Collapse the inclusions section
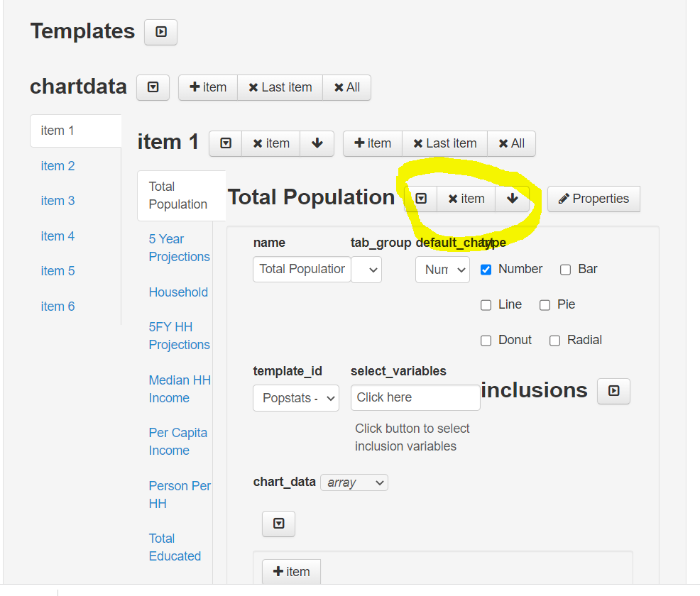This screenshot has width=700, height=596. 613,391
